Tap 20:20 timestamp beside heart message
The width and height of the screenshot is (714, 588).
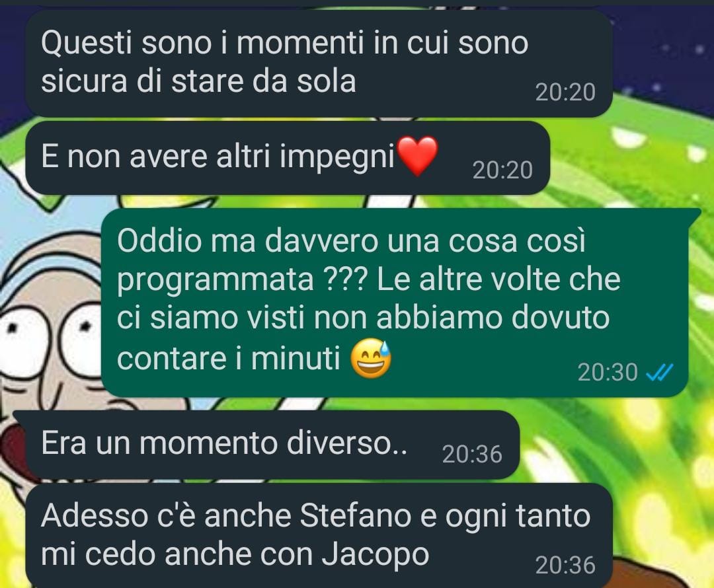coord(502,170)
